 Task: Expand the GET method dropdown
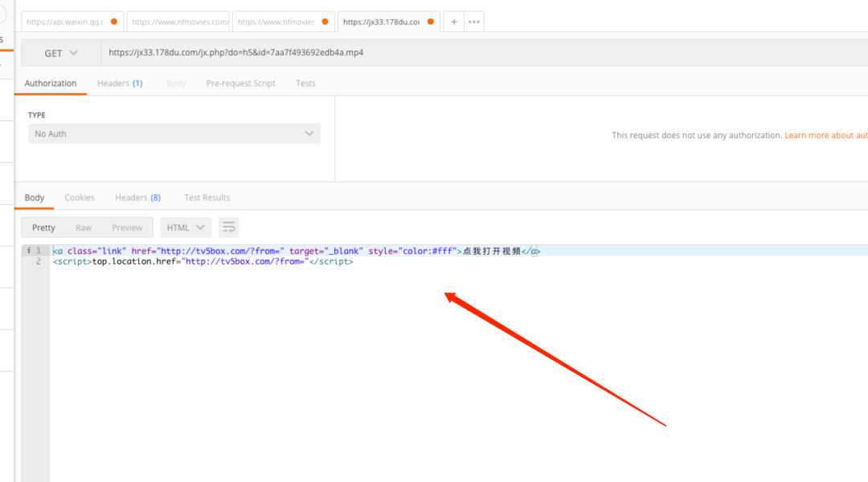point(61,53)
